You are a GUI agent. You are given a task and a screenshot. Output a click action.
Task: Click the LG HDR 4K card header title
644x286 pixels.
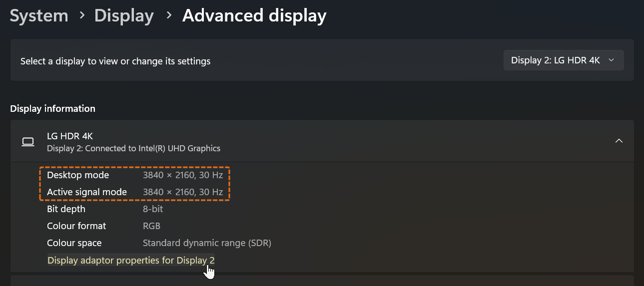click(x=70, y=136)
